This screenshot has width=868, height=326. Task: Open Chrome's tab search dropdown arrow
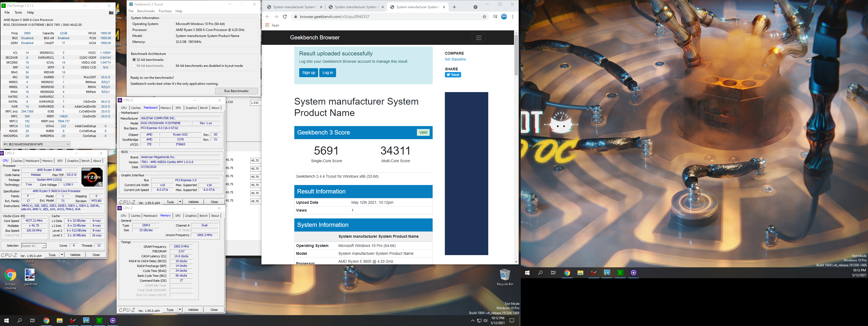pyautogui.click(x=476, y=7)
